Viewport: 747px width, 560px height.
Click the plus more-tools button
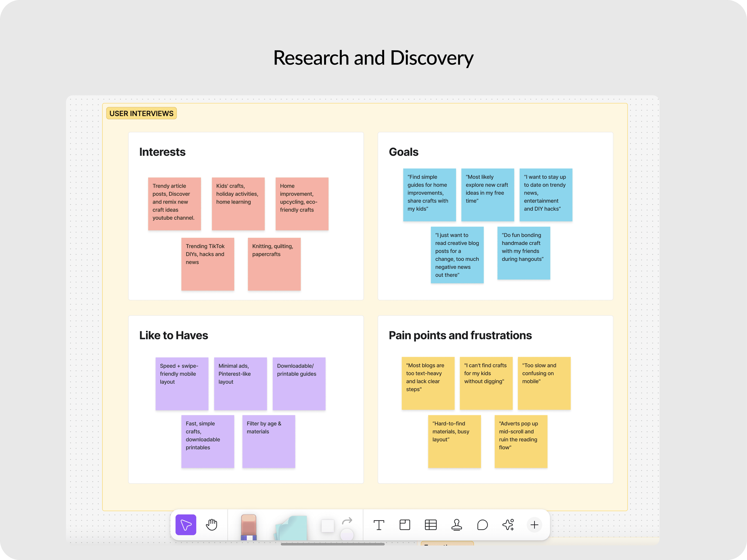click(534, 525)
